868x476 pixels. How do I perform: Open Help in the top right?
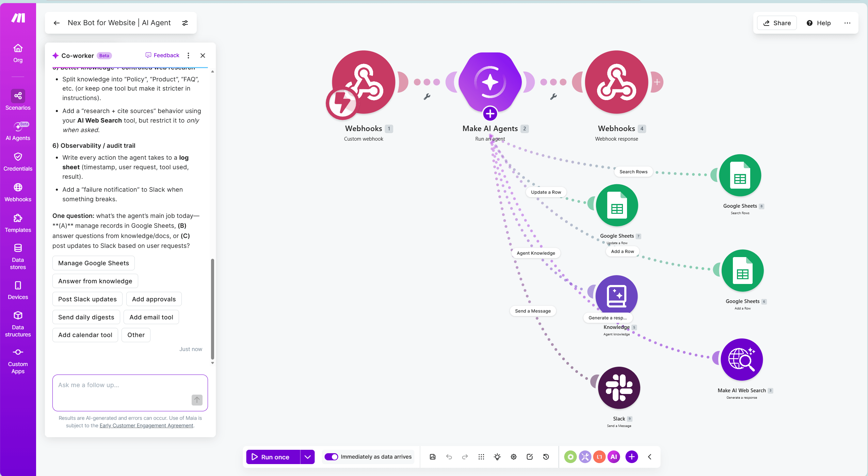point(819,23)
